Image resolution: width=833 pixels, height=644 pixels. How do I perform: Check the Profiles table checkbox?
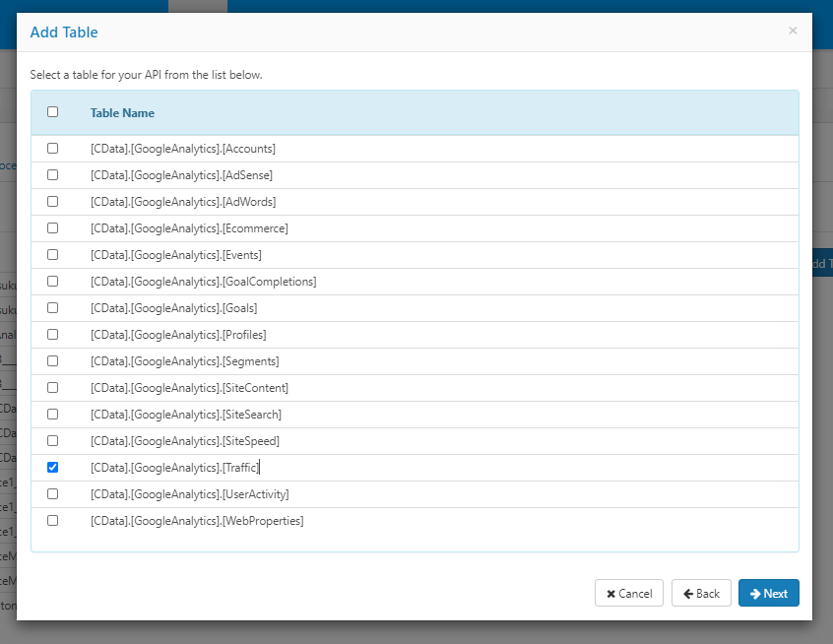pyautogui.click(x=52, y=334)
